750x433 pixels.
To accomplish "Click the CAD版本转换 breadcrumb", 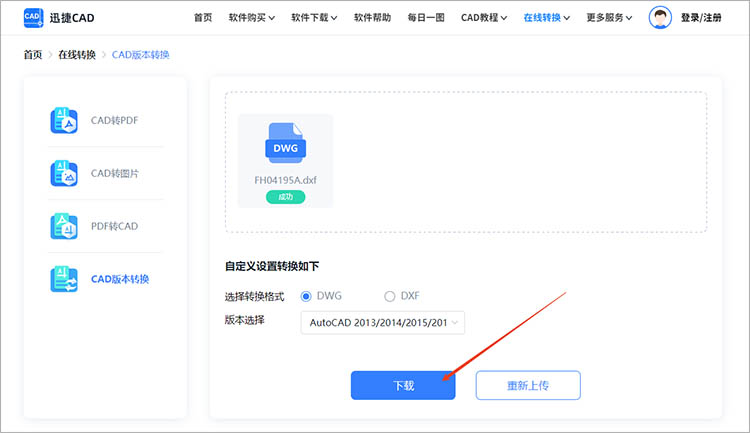I will pos(141,55).
